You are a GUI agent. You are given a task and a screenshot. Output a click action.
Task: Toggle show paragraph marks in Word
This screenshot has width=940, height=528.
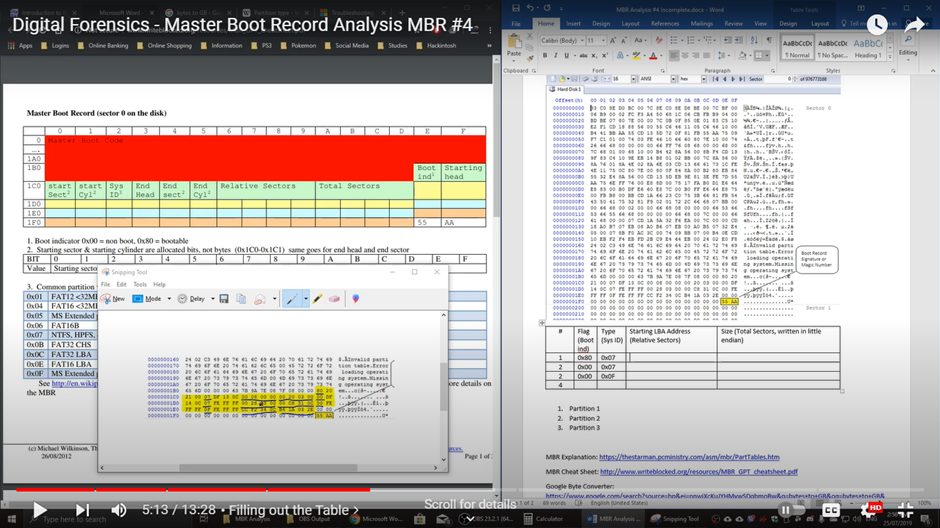pyautogui.click(x=769, y=40)
